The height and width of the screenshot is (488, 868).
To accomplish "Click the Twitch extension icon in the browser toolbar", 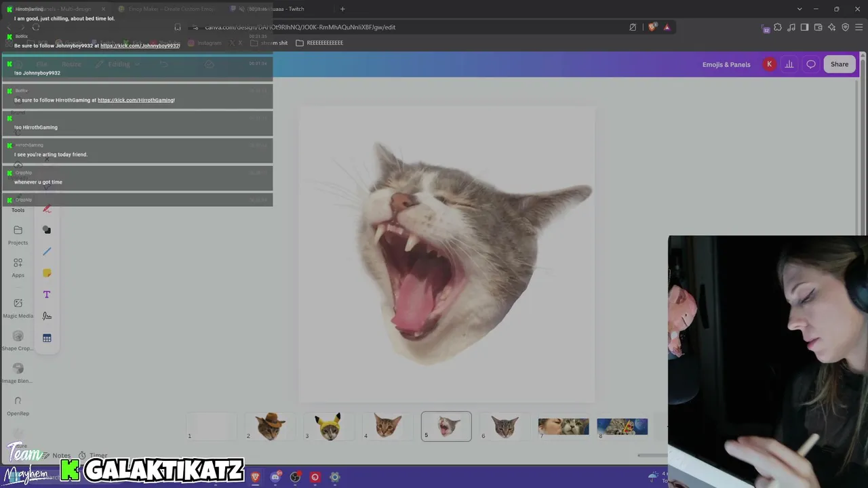I will (x=766, y=28).
